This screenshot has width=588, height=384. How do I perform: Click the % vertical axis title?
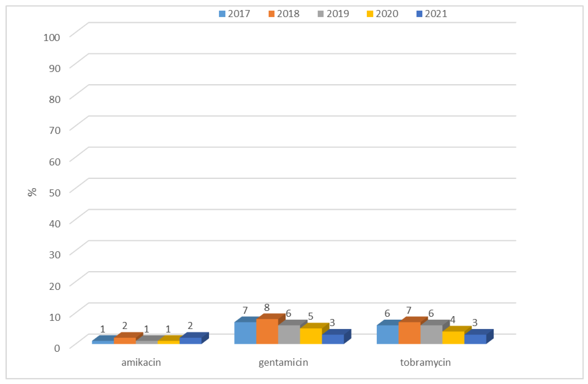point(32,192)
